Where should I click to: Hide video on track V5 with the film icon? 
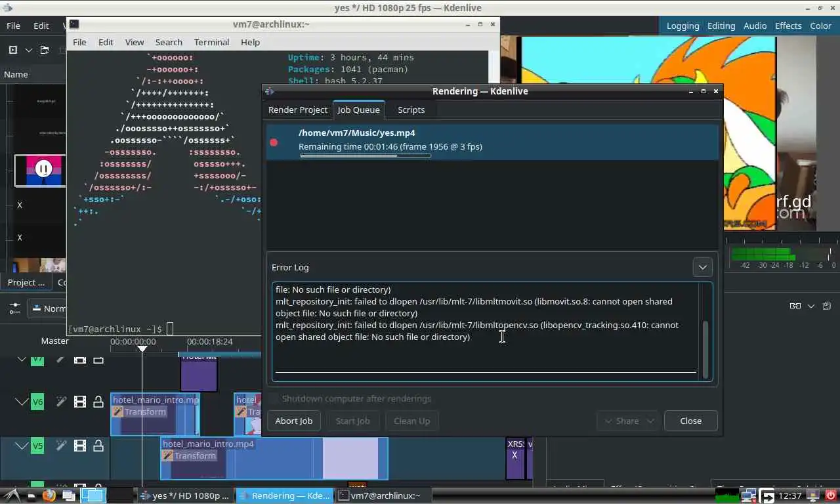[x=80, y=446]
